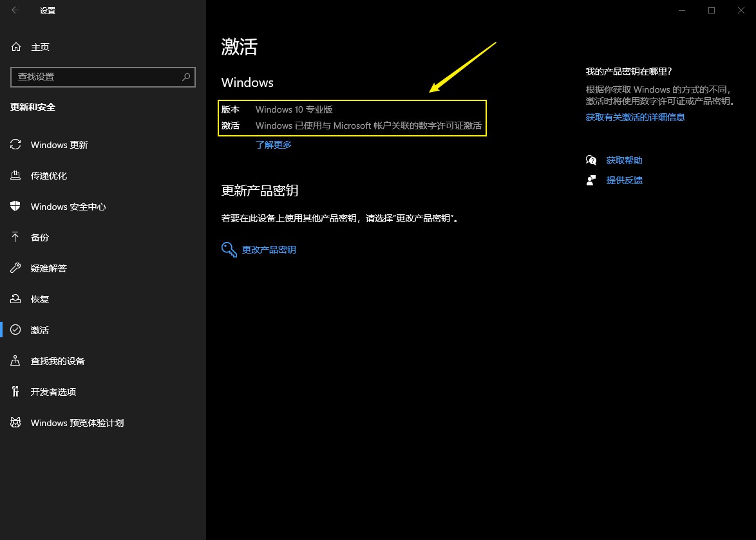Click inside the 查找设置 search field

(102, 77)
